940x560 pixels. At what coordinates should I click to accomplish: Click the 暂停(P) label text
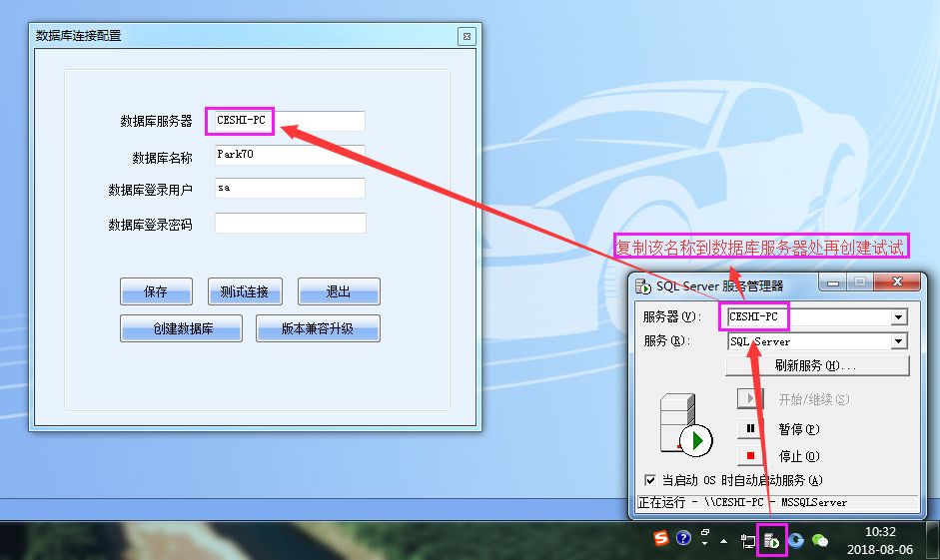click(798, 429)
